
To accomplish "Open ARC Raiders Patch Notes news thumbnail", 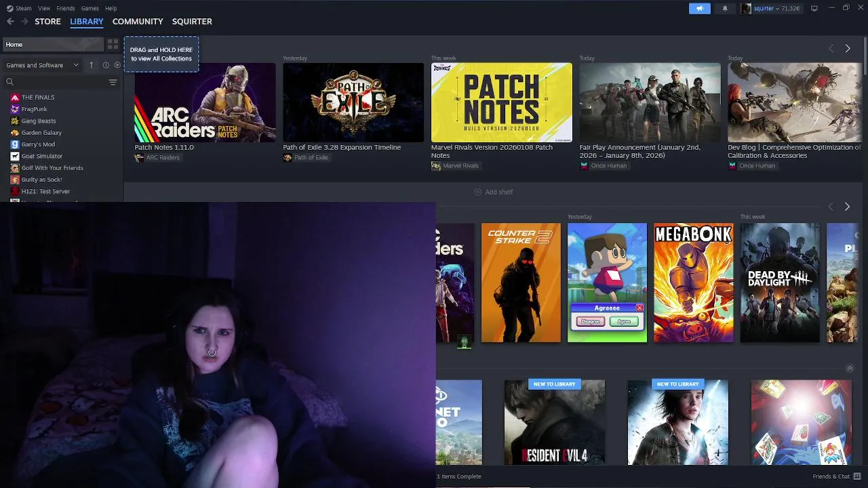I will pos(205,102).
